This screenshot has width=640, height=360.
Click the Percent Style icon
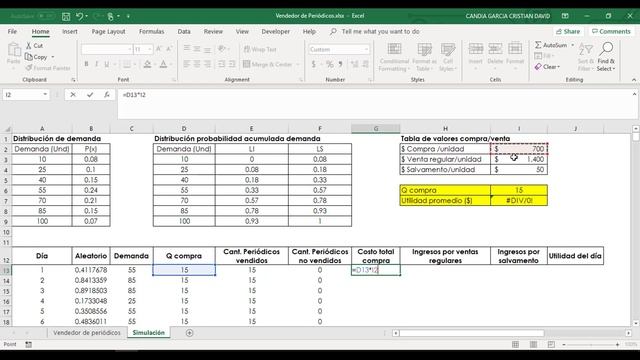click(x=329, y=64)
